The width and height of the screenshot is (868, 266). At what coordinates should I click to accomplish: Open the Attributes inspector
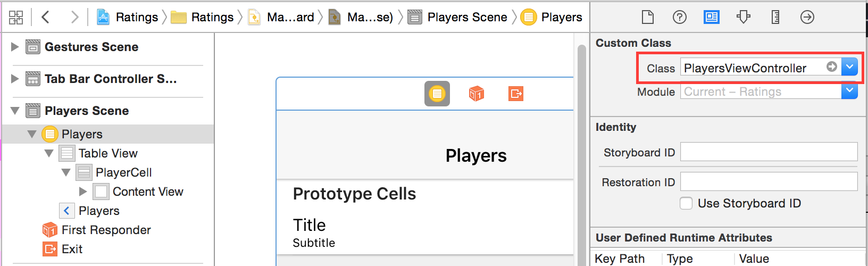click(743, 18)
